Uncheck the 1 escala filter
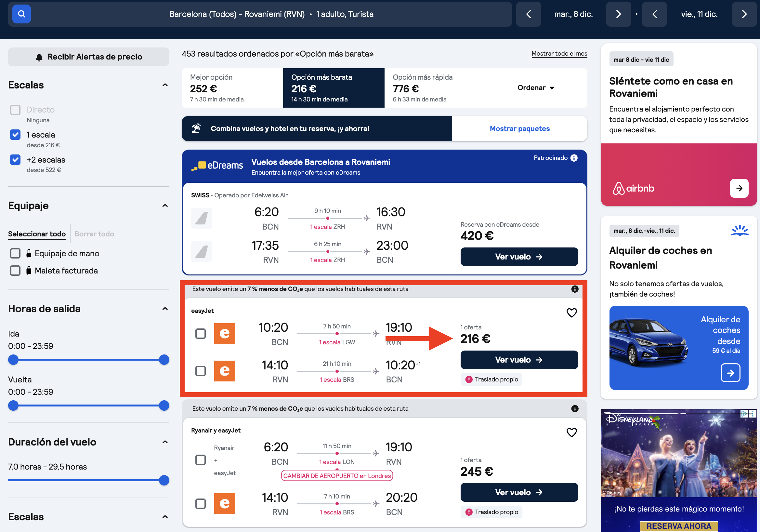Image resolution: width=760 pixels, height=532 pixels. [15, 134]
